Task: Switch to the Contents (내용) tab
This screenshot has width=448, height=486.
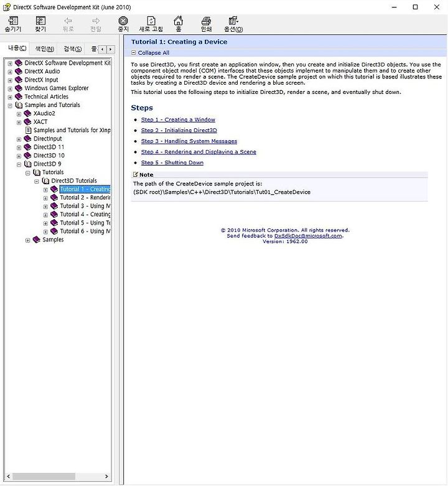Action: pyautogui.click(x=17, y=48)
